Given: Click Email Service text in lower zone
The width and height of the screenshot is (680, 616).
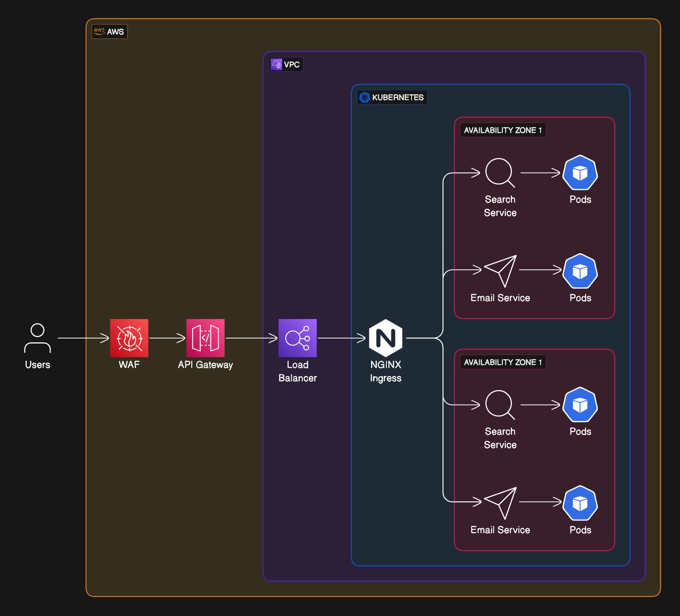Looking at the screenshot, I should point(500,530).
